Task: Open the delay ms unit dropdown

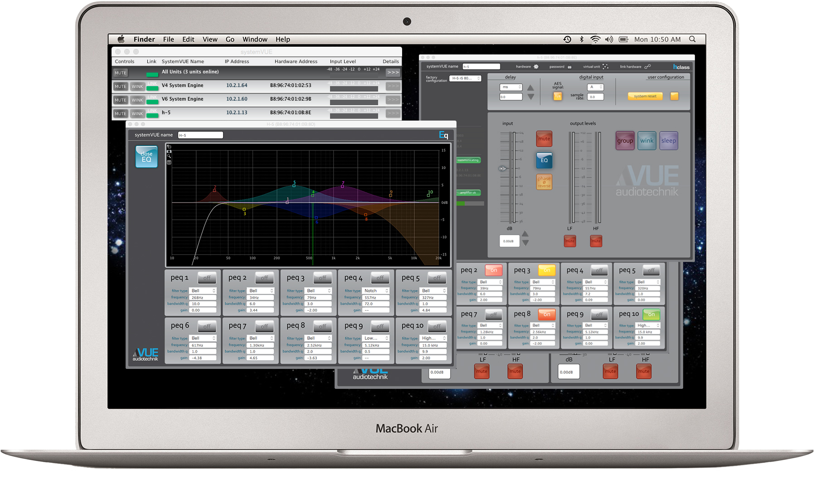Action: [x=511, y=87]
